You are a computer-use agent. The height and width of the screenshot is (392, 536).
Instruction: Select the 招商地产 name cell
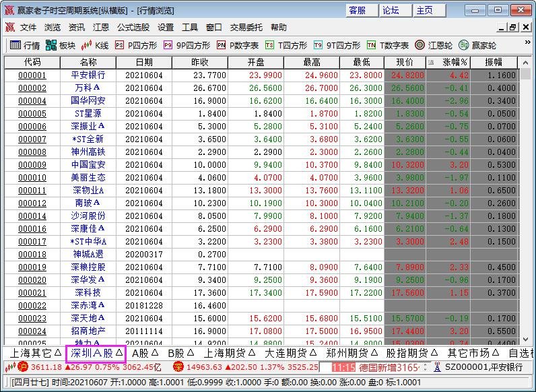coord(88,331)
